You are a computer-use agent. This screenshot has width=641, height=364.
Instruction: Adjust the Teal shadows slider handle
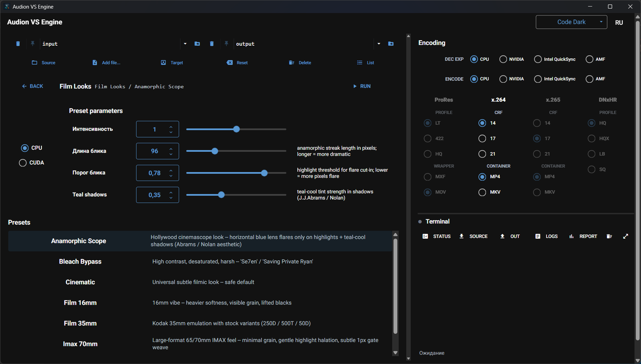point(221,195)
